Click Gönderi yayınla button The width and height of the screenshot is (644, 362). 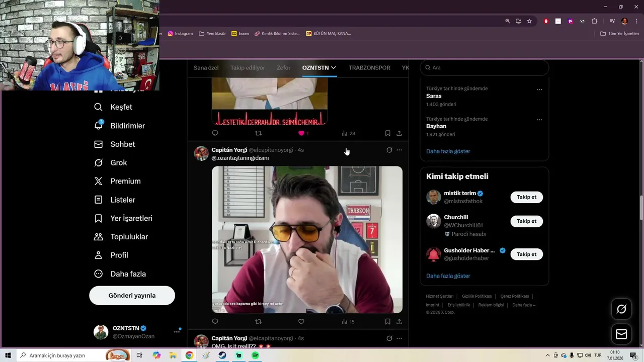point(132,296)
